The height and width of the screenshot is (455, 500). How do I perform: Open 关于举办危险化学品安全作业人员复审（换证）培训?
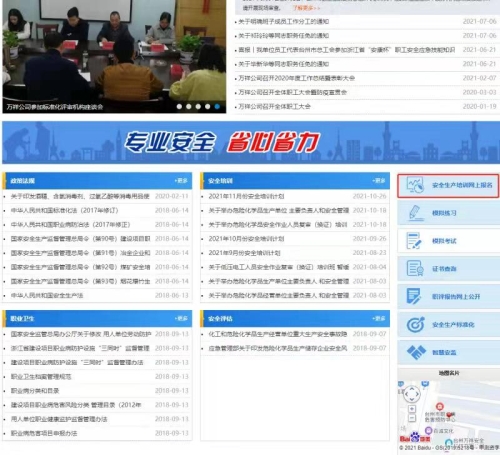tap(278, 224)
